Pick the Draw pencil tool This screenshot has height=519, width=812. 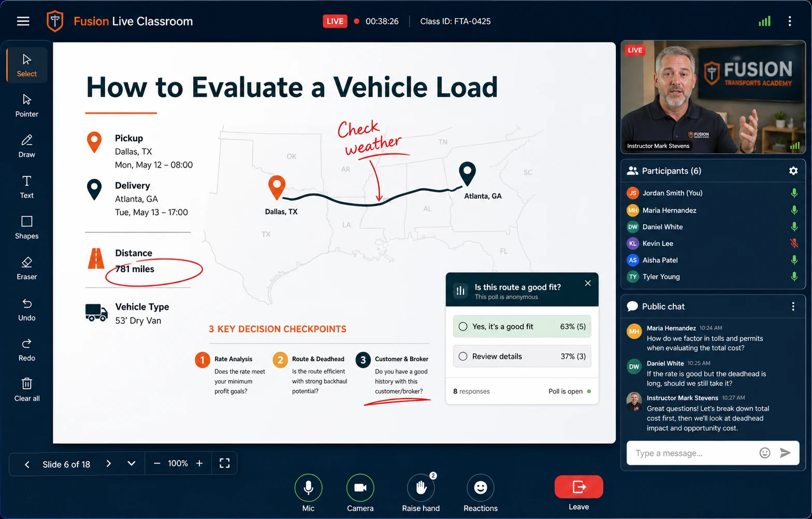pyautogui.click(x=27, y=146)
